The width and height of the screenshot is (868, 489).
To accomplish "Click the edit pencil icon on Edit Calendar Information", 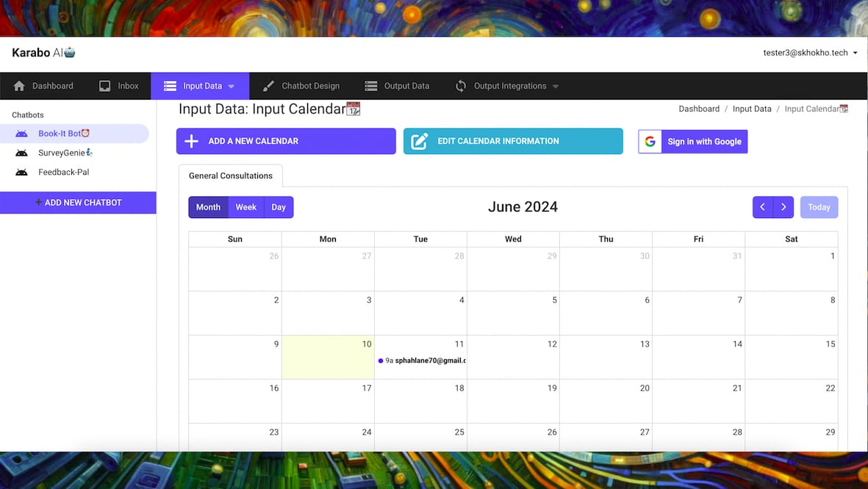I will click(419, 141).
